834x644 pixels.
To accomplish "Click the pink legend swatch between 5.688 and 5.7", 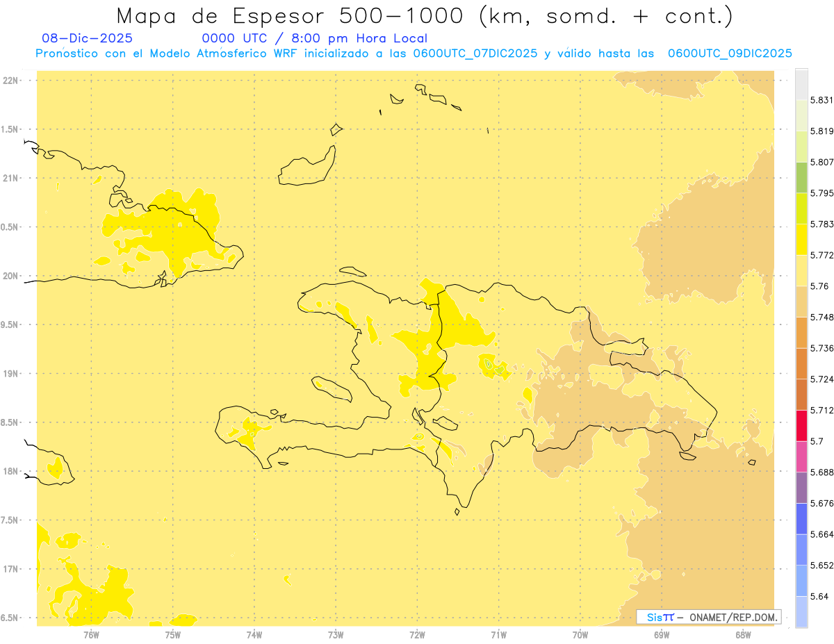I will click(801, 456).
